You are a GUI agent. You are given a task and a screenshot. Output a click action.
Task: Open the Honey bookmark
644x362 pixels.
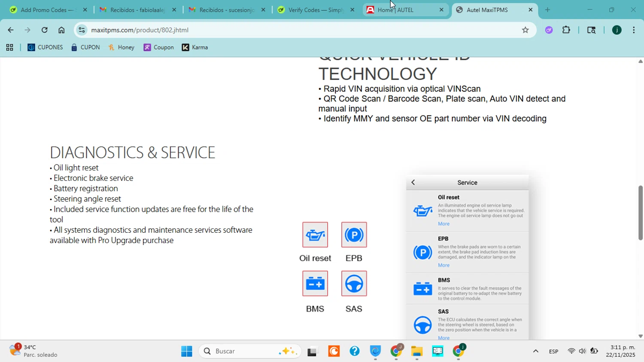(122, 48)
